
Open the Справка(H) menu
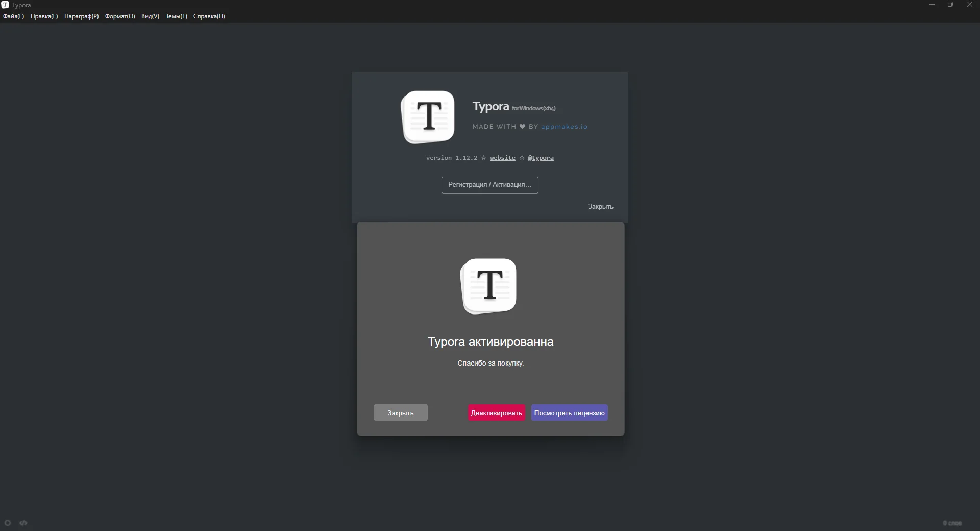(209, 16)
